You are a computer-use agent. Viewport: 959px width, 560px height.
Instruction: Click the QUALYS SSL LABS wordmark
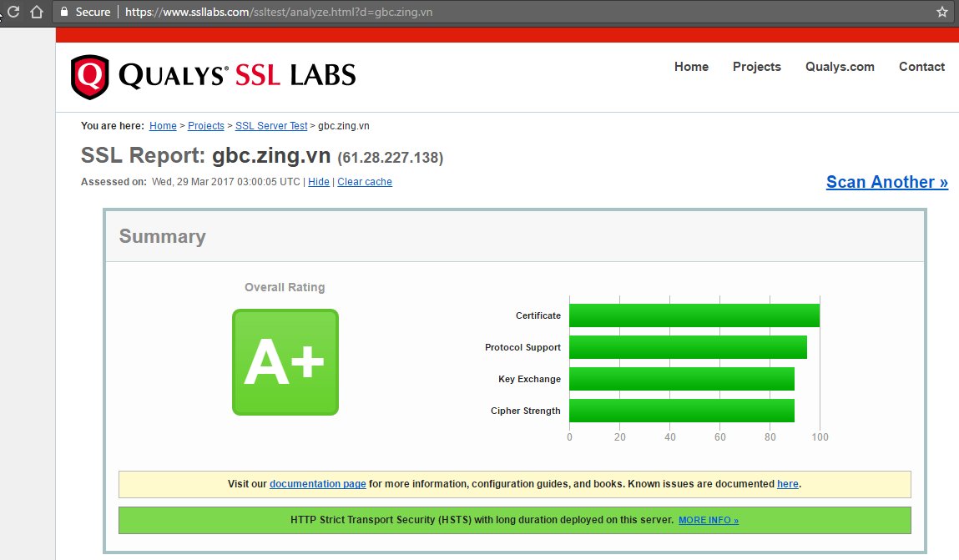237,76
